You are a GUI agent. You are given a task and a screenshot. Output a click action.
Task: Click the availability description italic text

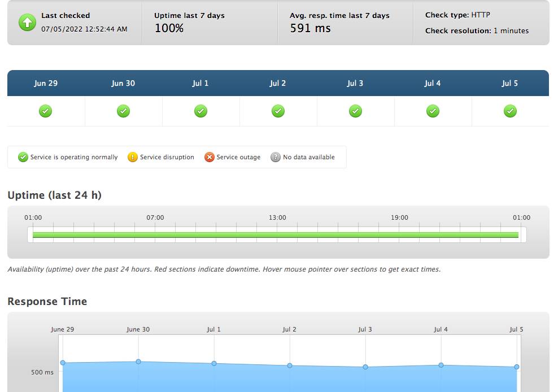point(224,269)
